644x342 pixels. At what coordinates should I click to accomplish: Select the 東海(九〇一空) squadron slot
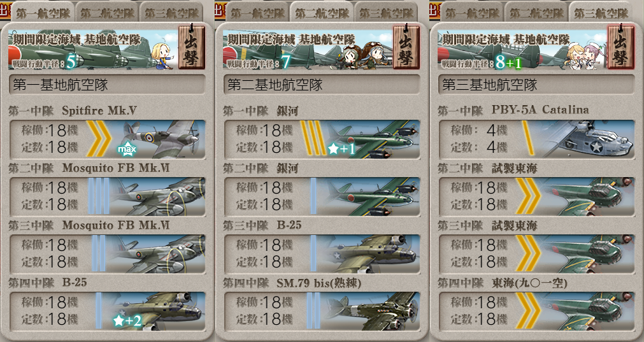pos(536,311)
